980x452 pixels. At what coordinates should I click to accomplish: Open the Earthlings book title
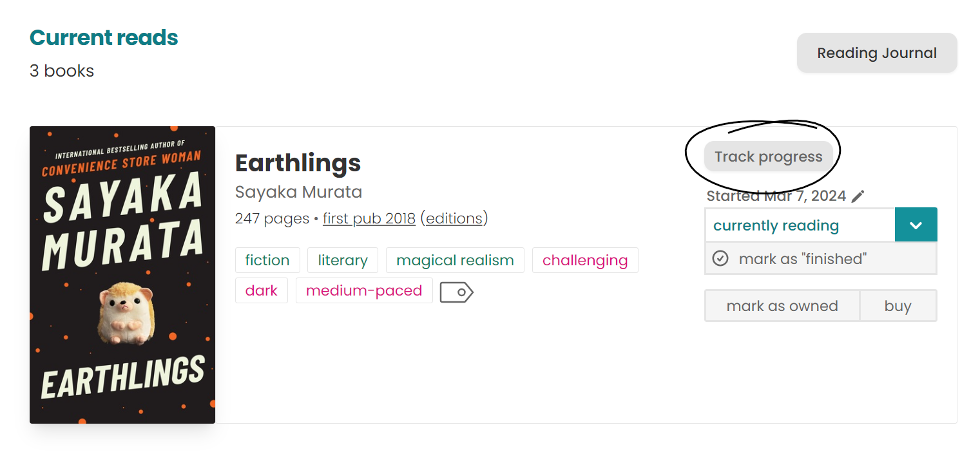coord(298,163)
